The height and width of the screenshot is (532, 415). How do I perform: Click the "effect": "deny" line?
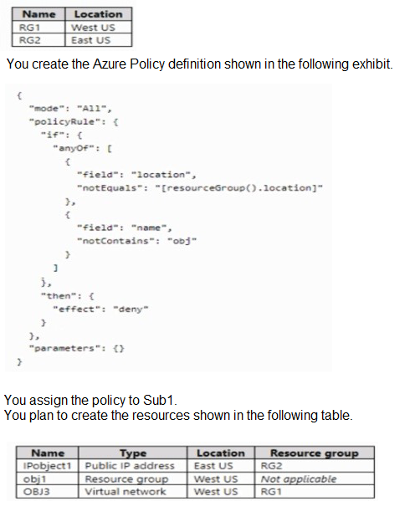[x=100, y=309]
